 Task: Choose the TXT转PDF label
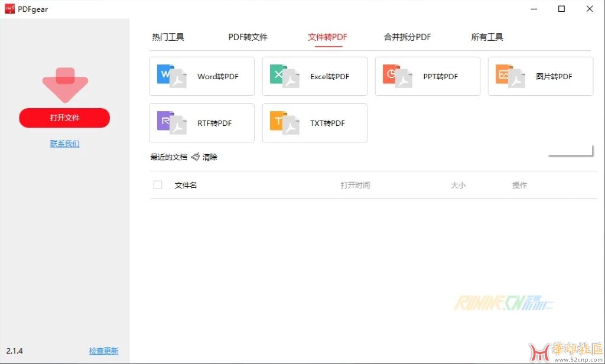pos(327,123)
